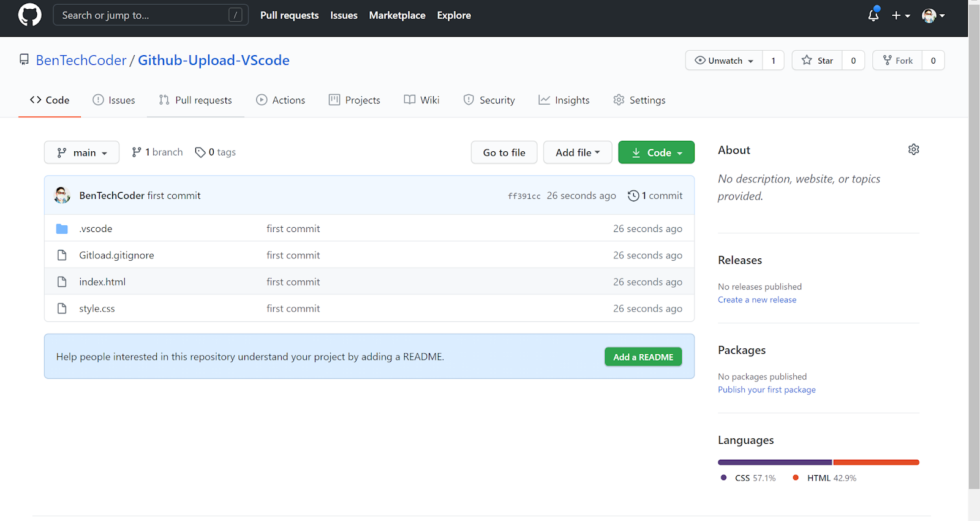The width and height of the screenshot is (980, 521).
Task: Open the Actions tab
Action: point(281,100)
